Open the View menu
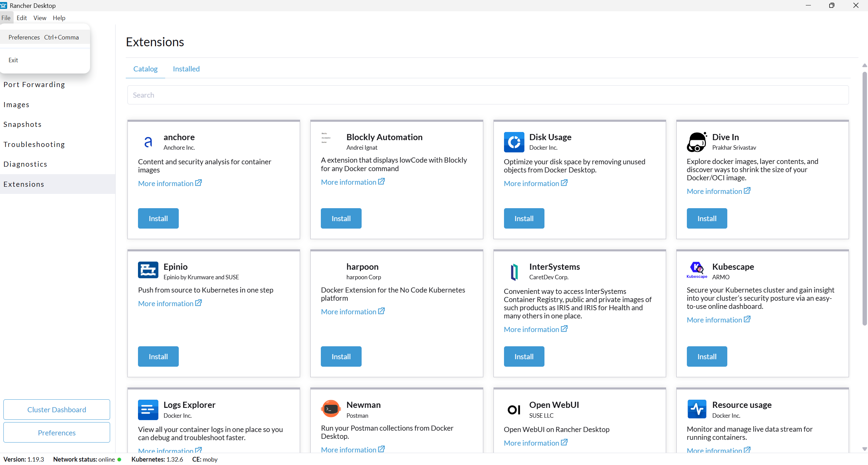868x465 pixels. click(x=40, y=18)
